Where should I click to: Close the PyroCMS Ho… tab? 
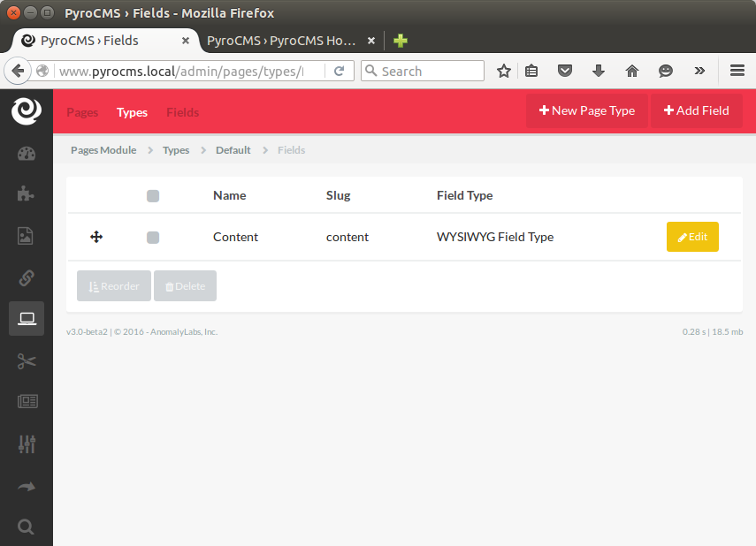pyautogui.click(x=371, y=41)
